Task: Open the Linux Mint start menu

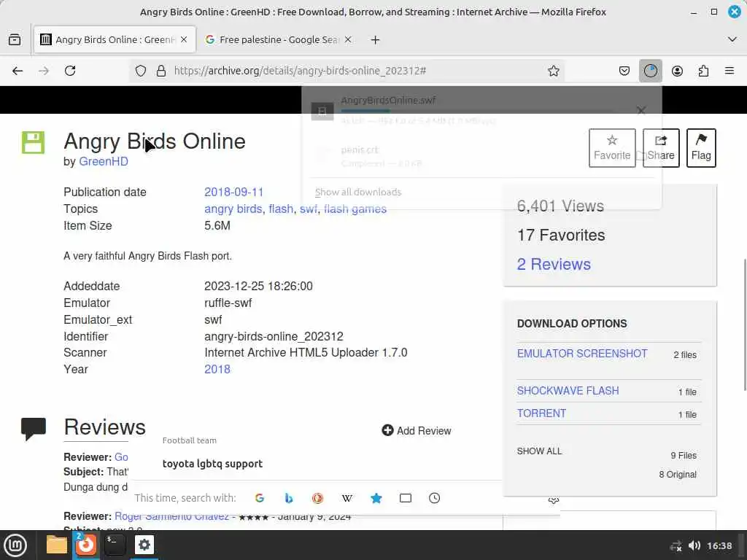Action: [15, 545]
